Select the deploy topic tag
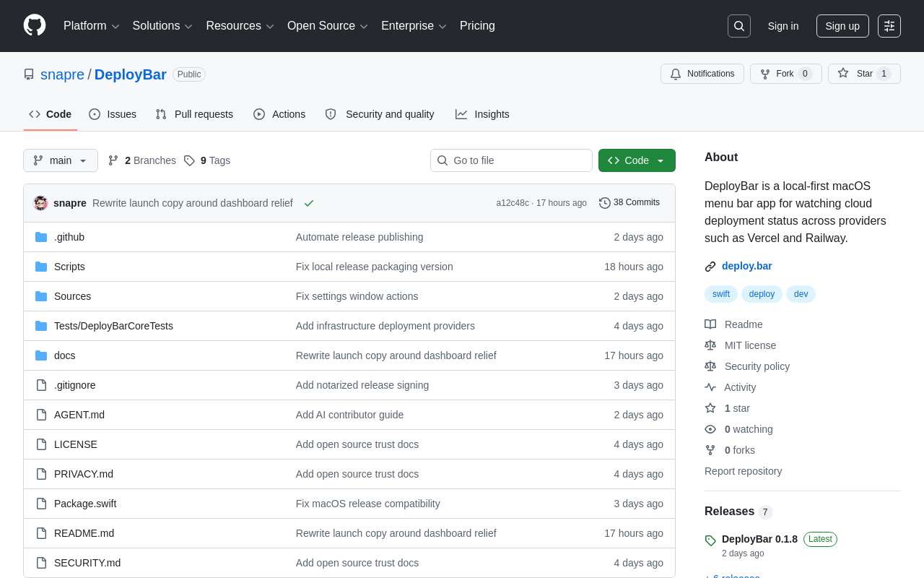This screenshot has width=924, height=578. pyautogui.click(x=762, y=294)
